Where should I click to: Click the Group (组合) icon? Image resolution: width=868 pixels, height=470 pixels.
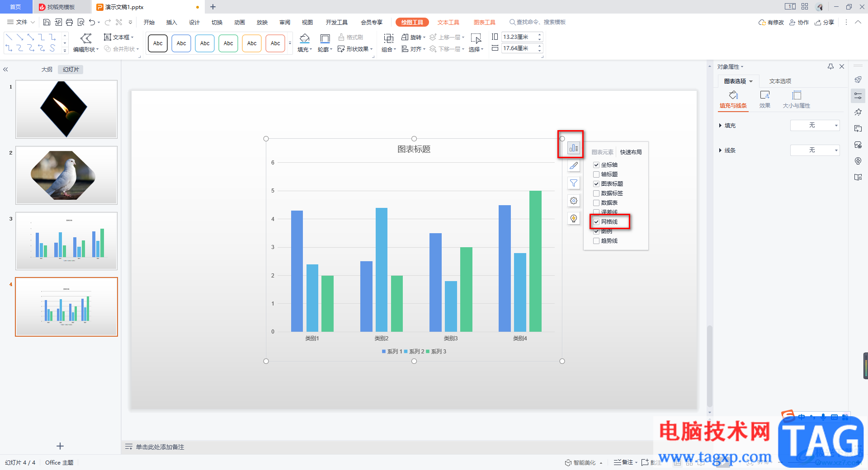pos(388,38)
